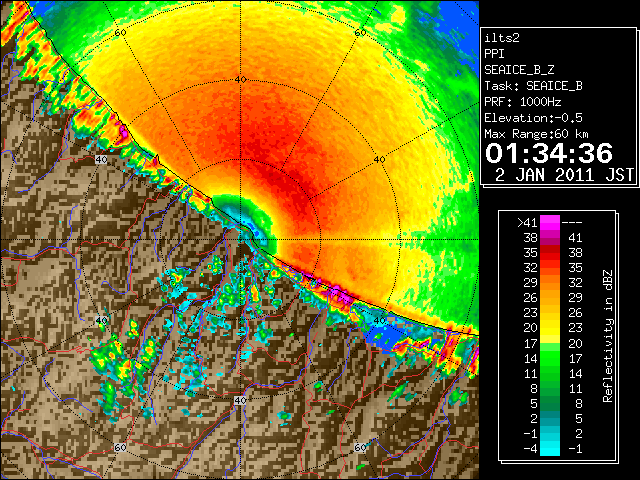Click the radar site at the range rings' center
The width and height of the screenshot is (640, 480).
point(240,240)
